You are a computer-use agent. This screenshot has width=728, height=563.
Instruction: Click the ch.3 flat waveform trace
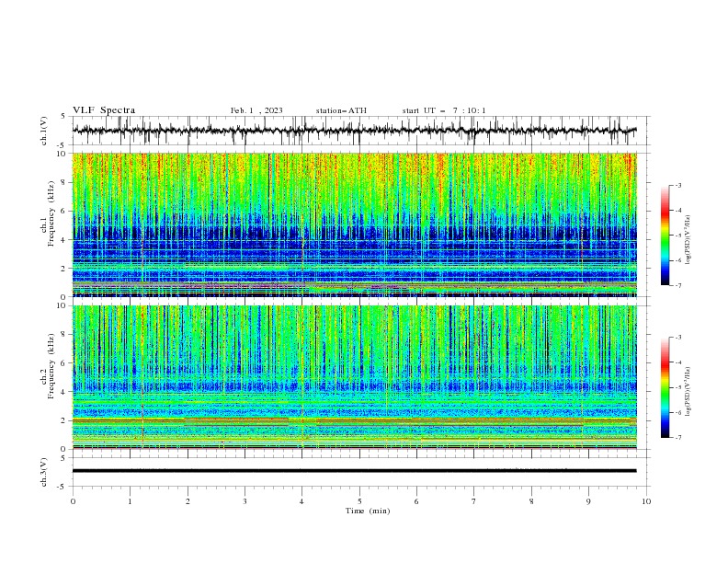point(354,471)
